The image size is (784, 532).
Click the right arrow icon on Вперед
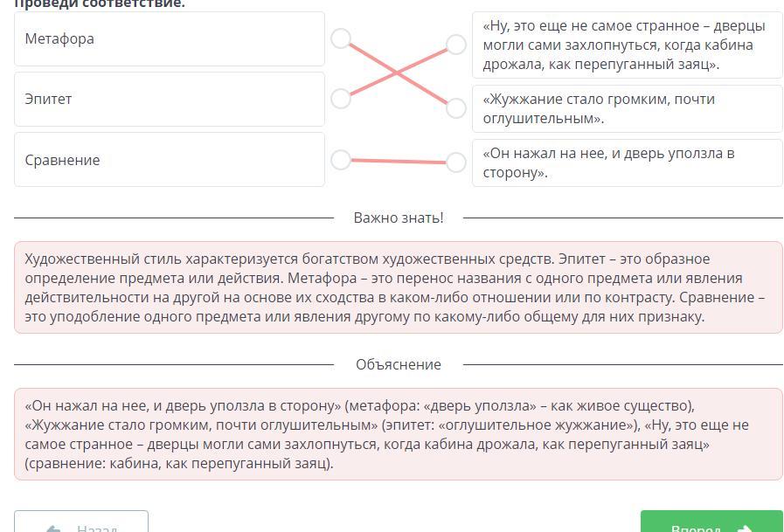coord(745,528)
